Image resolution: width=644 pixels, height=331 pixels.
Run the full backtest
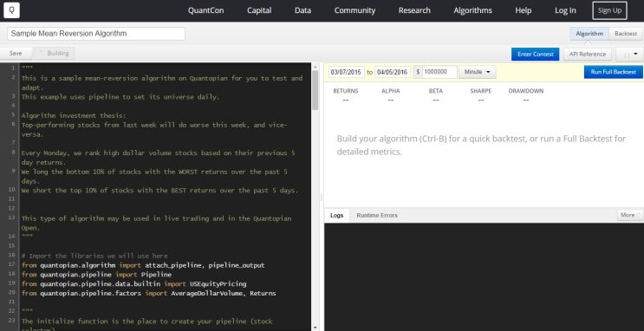[613, 72]
